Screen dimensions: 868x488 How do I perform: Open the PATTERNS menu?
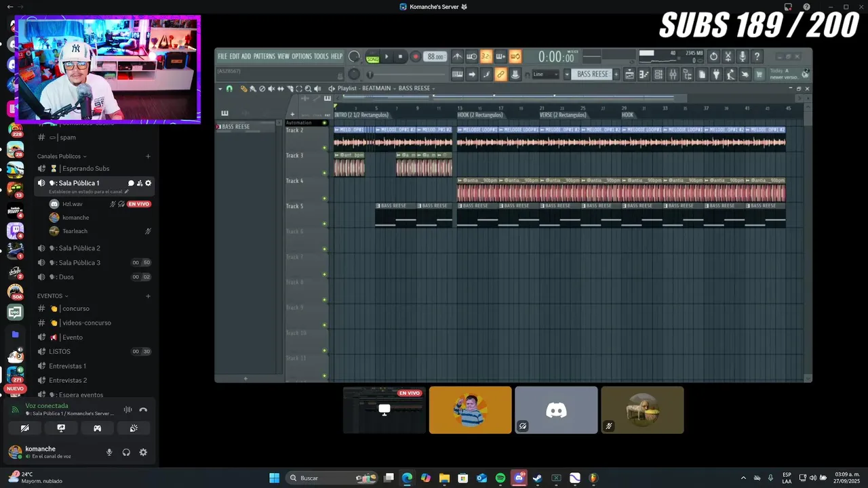264,56
